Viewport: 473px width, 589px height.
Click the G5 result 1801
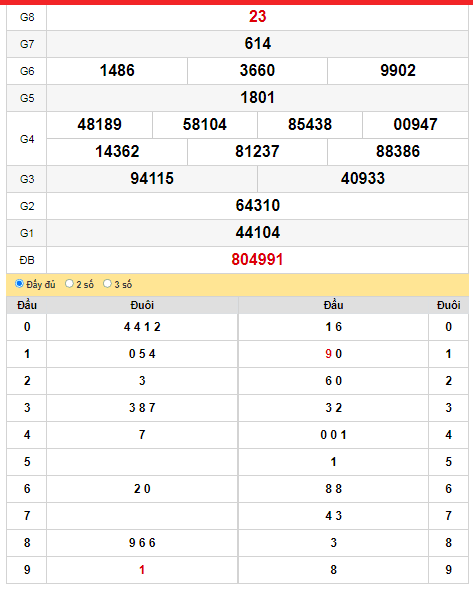click(x=257, y=98)
